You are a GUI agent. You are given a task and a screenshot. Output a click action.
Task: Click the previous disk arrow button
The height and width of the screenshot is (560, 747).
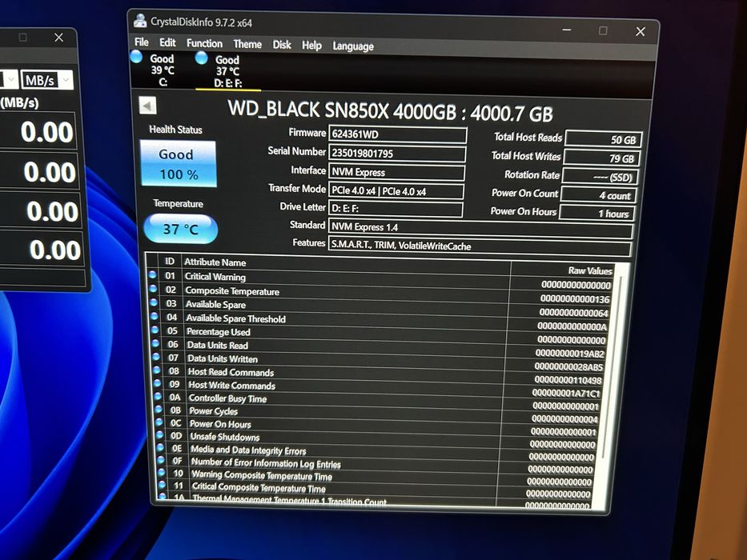pyautogui.click(x=147, y=106)
